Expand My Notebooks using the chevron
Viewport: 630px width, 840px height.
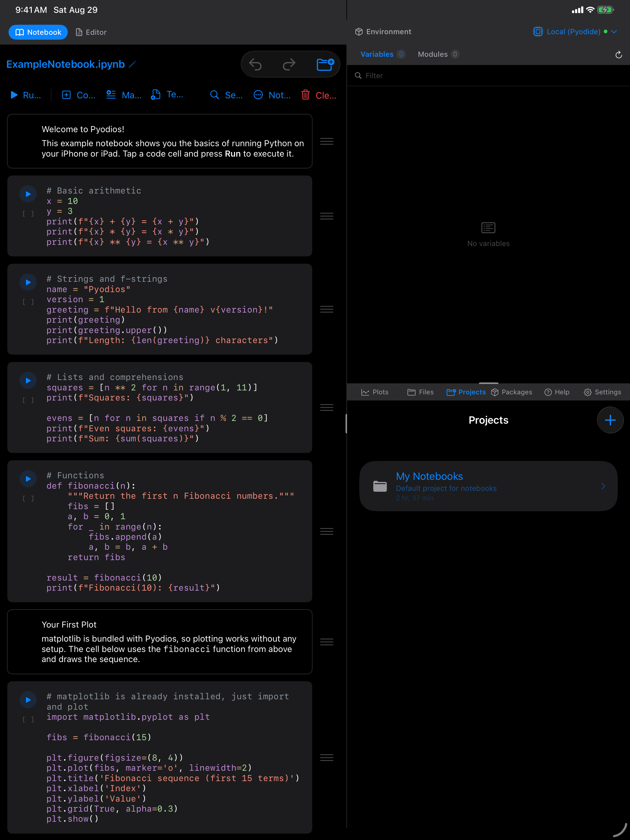click(603, 486)
